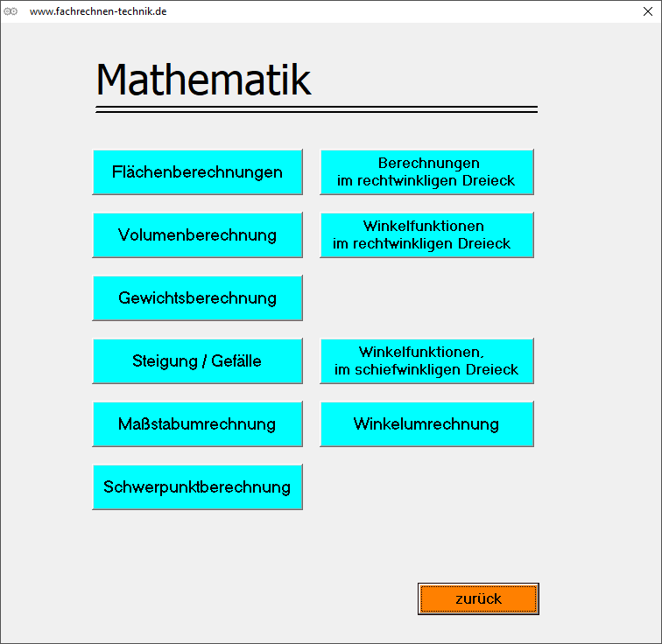Click empty space right of Schwerpunktberechnung
Image resolution: width=662 pixels, height=644 pixels.
coord(426,486)
